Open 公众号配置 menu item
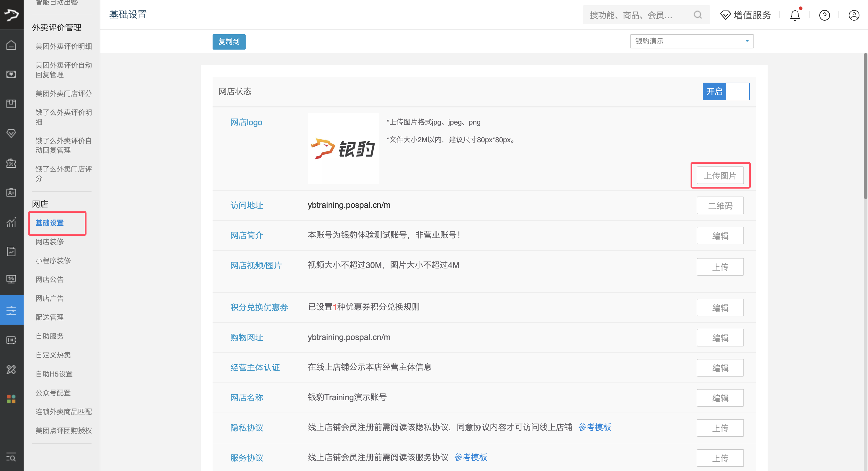 coord(53,392)
